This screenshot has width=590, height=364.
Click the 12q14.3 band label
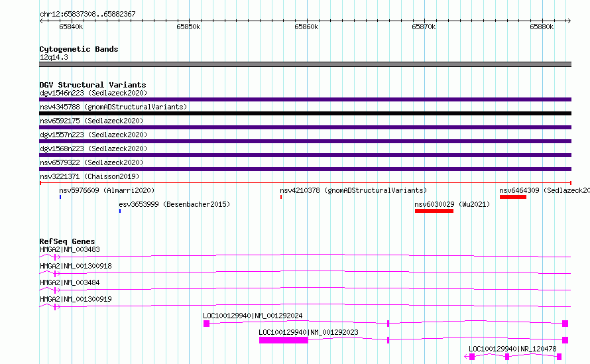(x=54, y=57)
